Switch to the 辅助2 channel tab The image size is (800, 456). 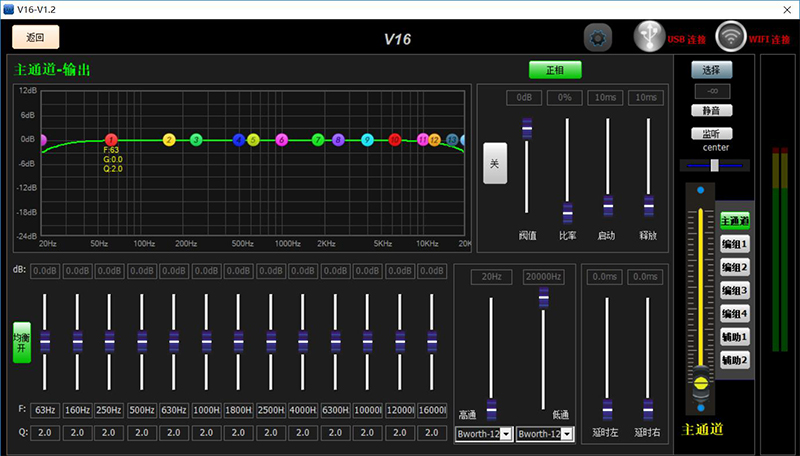(x=735, y=360)
